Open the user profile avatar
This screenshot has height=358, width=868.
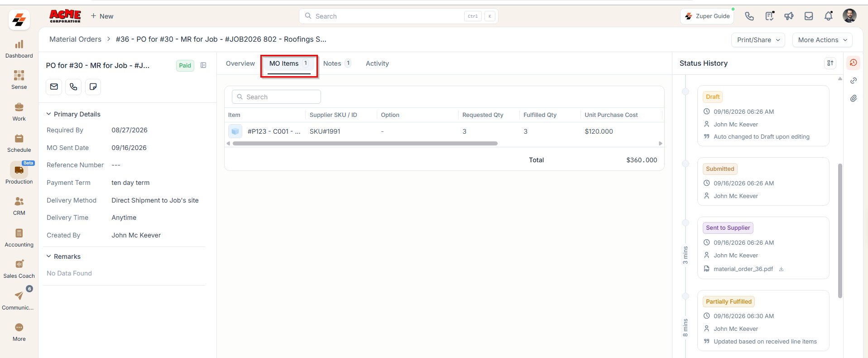(x=849, y=16)
